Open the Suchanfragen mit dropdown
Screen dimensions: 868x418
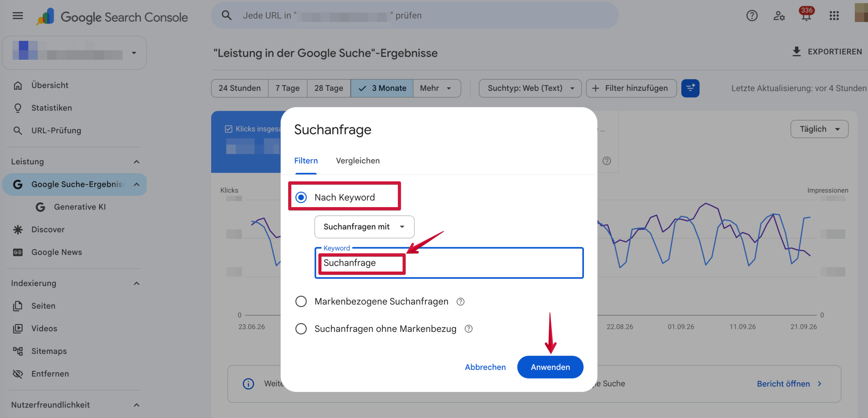click(364, 227)
